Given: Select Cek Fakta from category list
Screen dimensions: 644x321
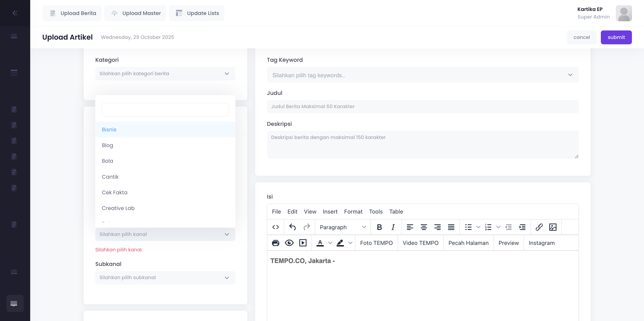Looking at the screenshot, I should coord(114,193).
